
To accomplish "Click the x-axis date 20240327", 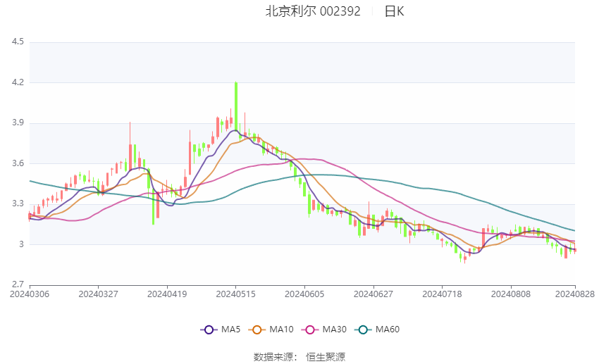I will point(98,294).
